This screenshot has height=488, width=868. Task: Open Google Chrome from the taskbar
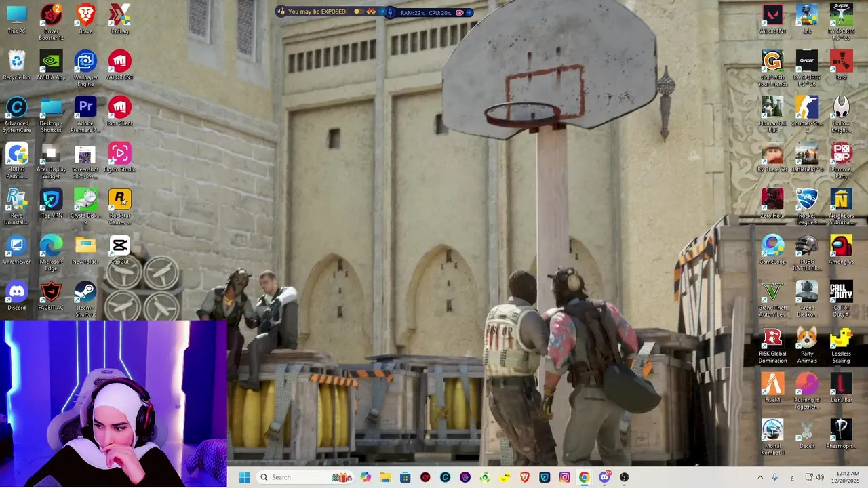click(x=584, y=477)
